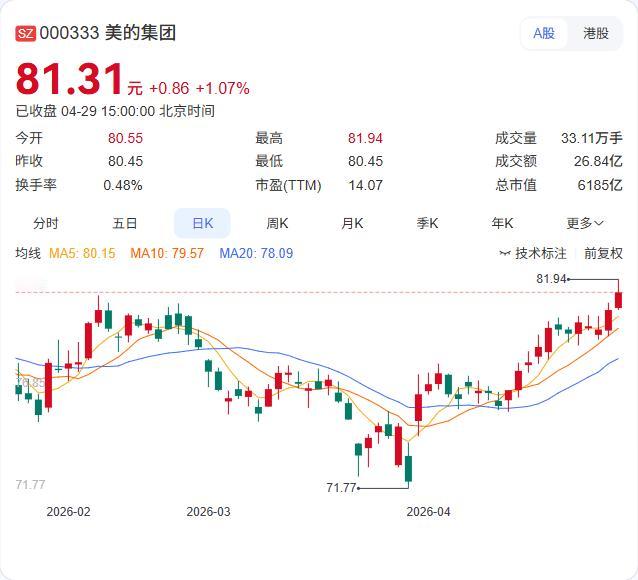The height and width of the screenshot is (580, 638).
Task: Click the 81.94 high annotation on chart
Action: (551, 279)
